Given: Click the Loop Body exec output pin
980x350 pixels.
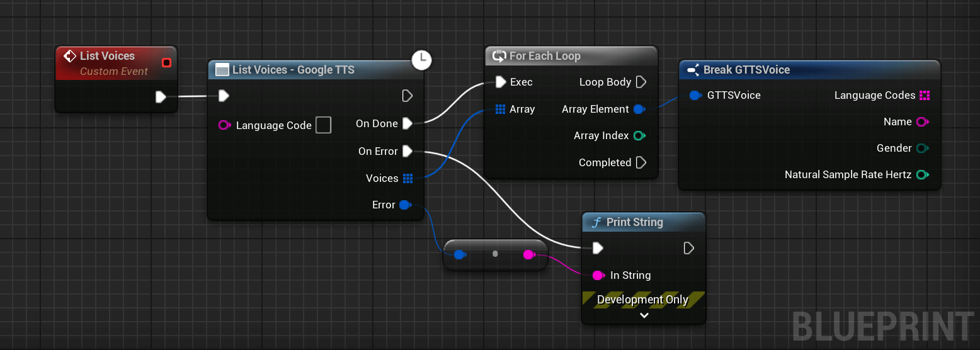Looking at the screenshot, I should (641, 82).
